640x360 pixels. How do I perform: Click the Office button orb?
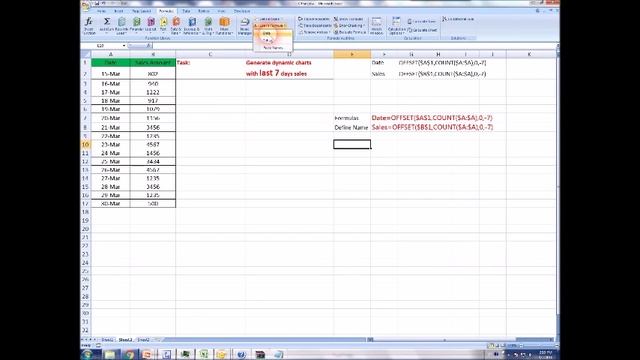pos(86,5)
